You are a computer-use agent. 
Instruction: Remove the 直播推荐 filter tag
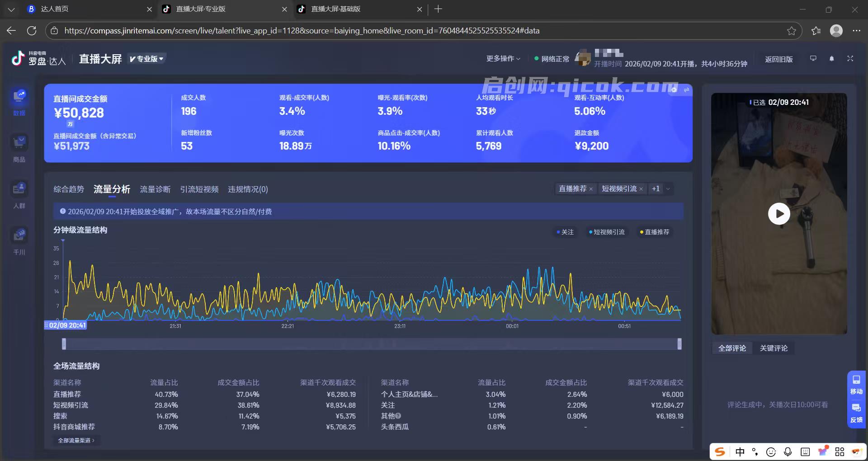click(591, 189)
